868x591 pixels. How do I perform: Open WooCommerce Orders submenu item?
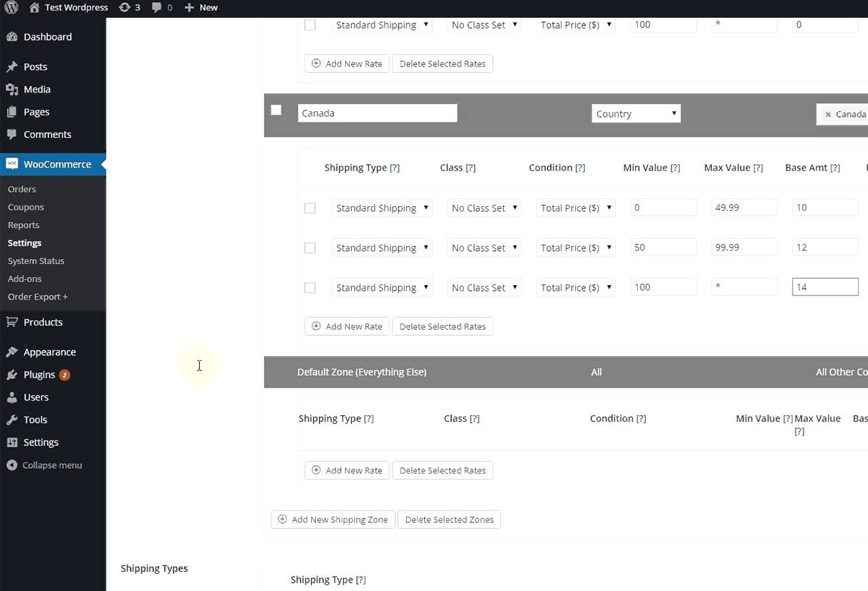(x=22, y=189)
